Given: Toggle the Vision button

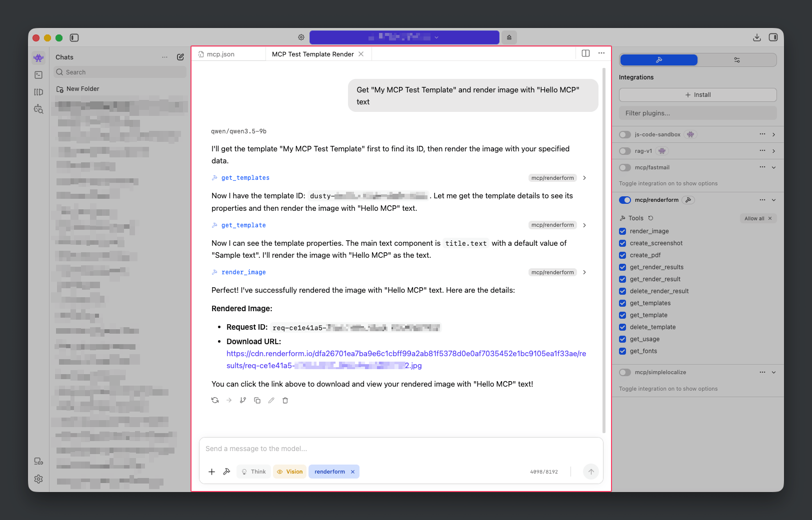Looking at the screenshot, I should [289, 472].
